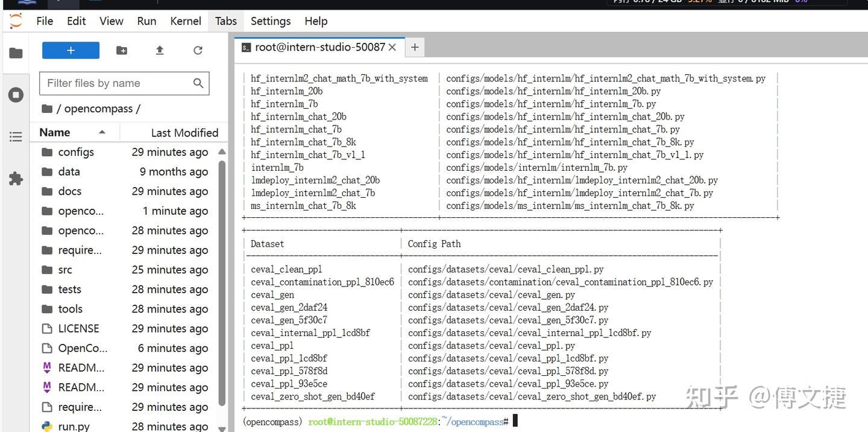
Task: Select the folder modified 1 minute ago
Action: tap(125, 211)
